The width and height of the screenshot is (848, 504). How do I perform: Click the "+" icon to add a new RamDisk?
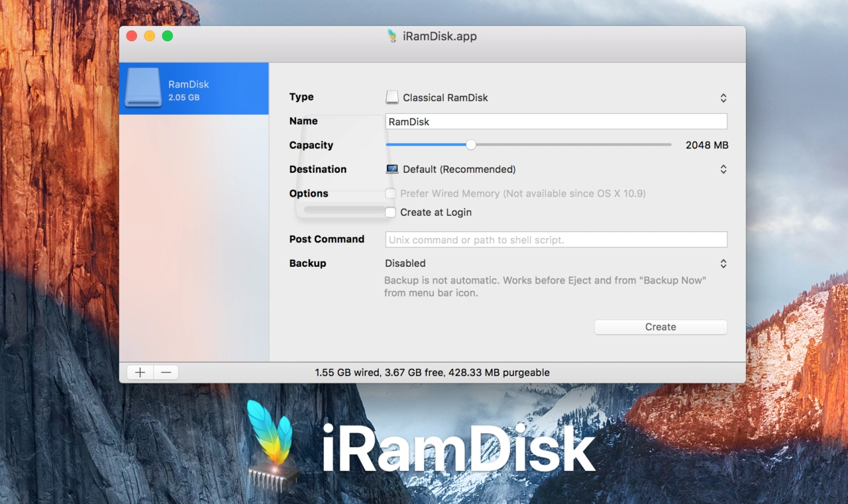click(140, 372)
